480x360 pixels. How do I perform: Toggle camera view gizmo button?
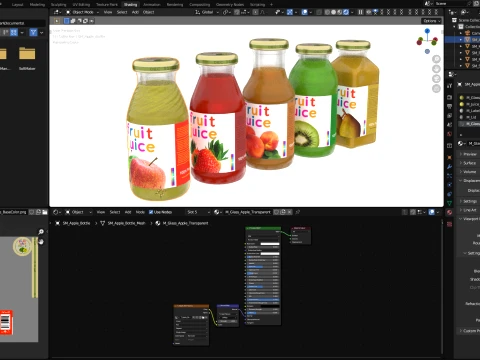tap(436, 79)
